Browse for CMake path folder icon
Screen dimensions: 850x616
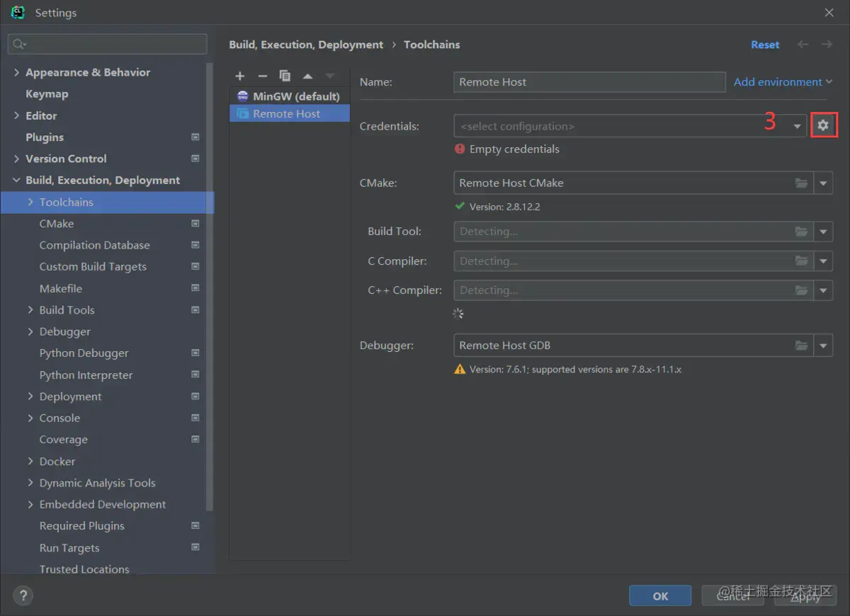click(801, 183)
